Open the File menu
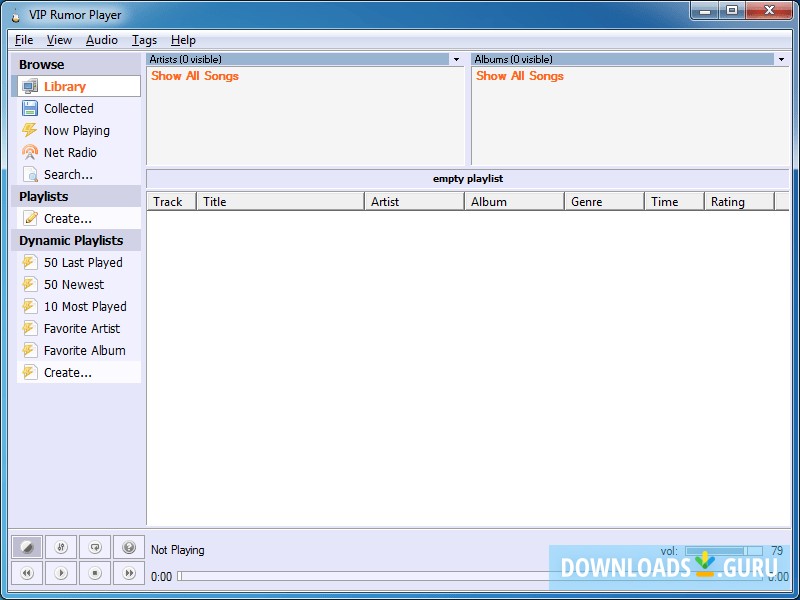Screen dimensions: 800x600 point(24,40)
